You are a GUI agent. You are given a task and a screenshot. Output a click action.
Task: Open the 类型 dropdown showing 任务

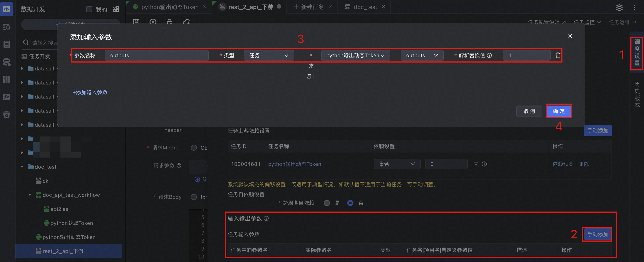[x=269, y=55]
